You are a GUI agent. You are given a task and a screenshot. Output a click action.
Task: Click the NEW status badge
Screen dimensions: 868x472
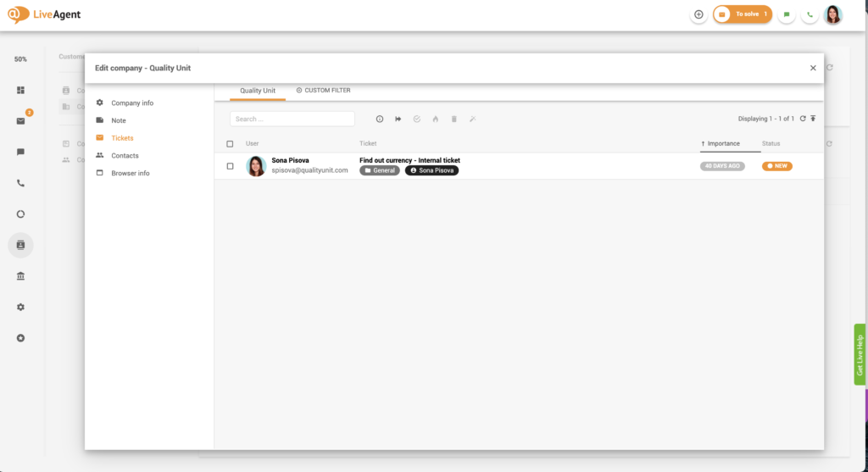tap(777, 166)
